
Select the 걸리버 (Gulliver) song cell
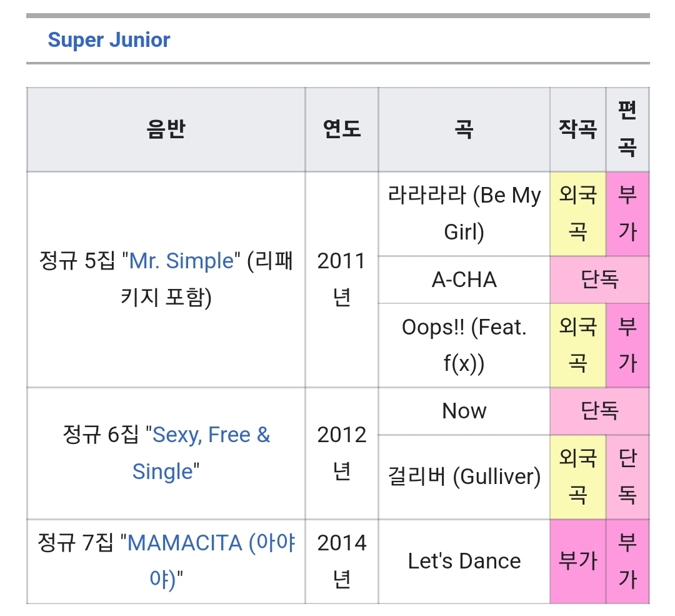tap(464, 477)
